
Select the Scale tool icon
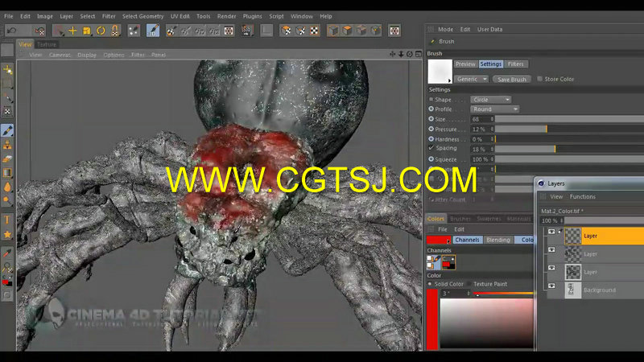(x=87, y=31)
